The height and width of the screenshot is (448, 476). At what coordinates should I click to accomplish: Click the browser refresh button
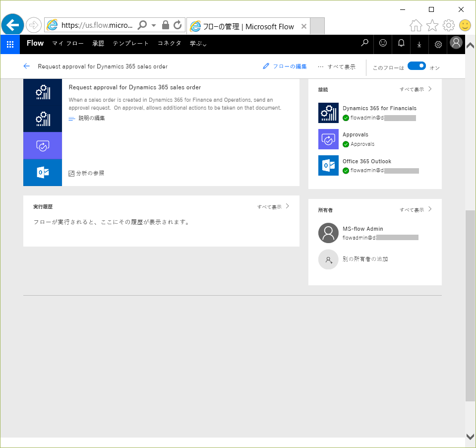coord(178,25)
